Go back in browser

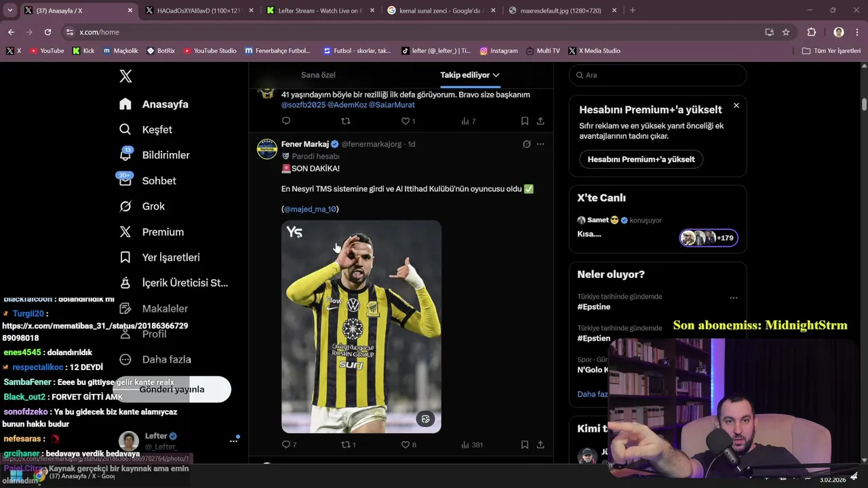[x=11, y=32]
